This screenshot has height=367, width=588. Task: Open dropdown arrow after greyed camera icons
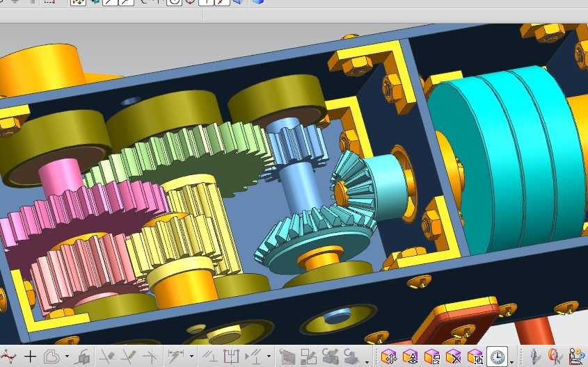coord(367,361)
